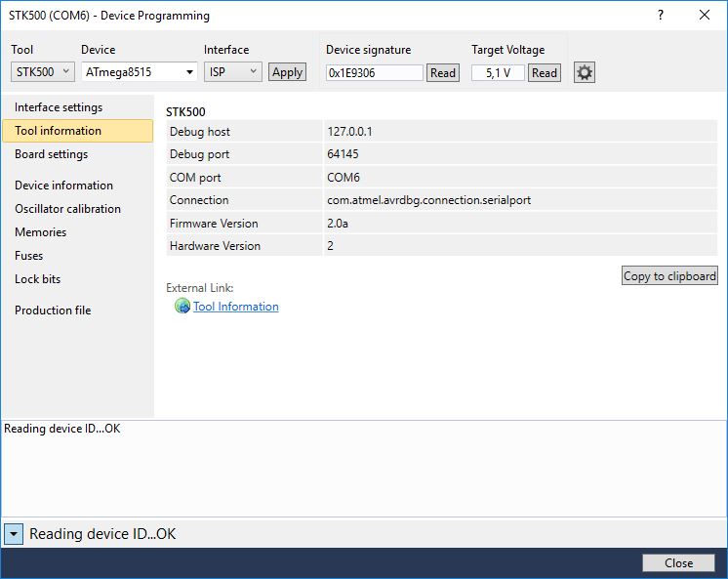Click the COM port value COM6

tap(520, 177)
